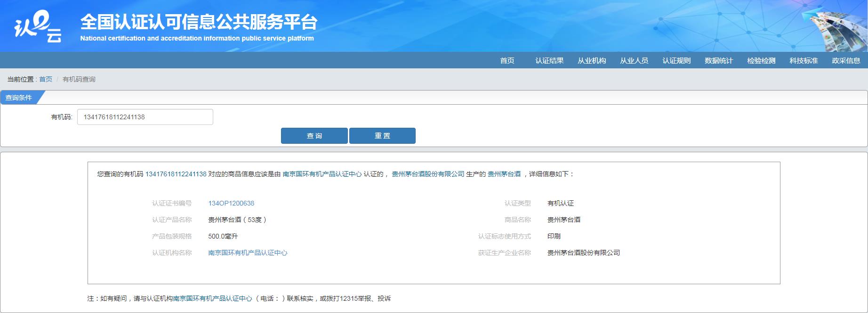Click 贵州茅台酒股份有限公司 in 获证生产企业名称 row

coord(584,253)
